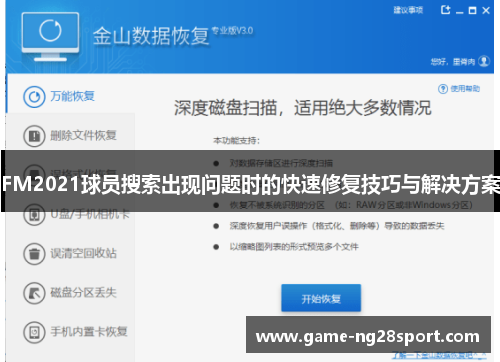Click the share/export icon in title bar
The width and height of the screenshot is (500, 362).
(x=445, y=10)
